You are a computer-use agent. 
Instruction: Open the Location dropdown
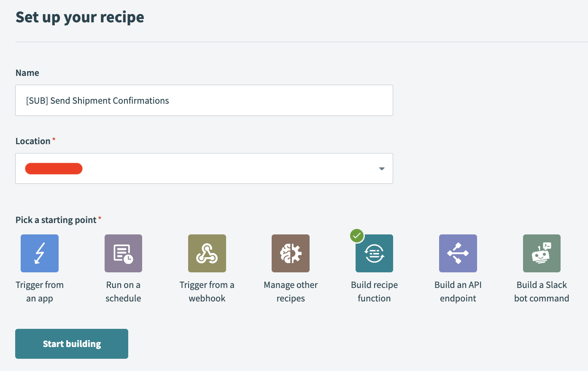[x=204, y=168]
